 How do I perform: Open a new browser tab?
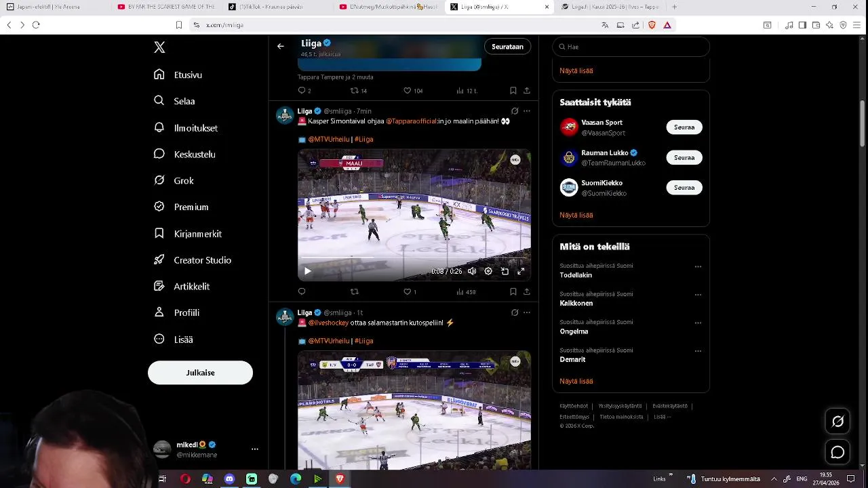674,7
